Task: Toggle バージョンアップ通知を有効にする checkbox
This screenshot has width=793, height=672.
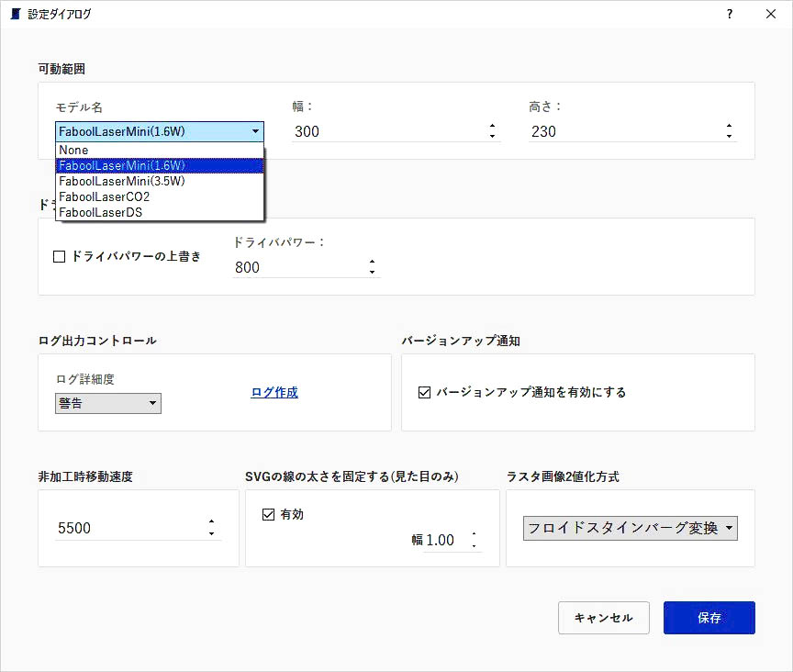Action: coord(424,392)
